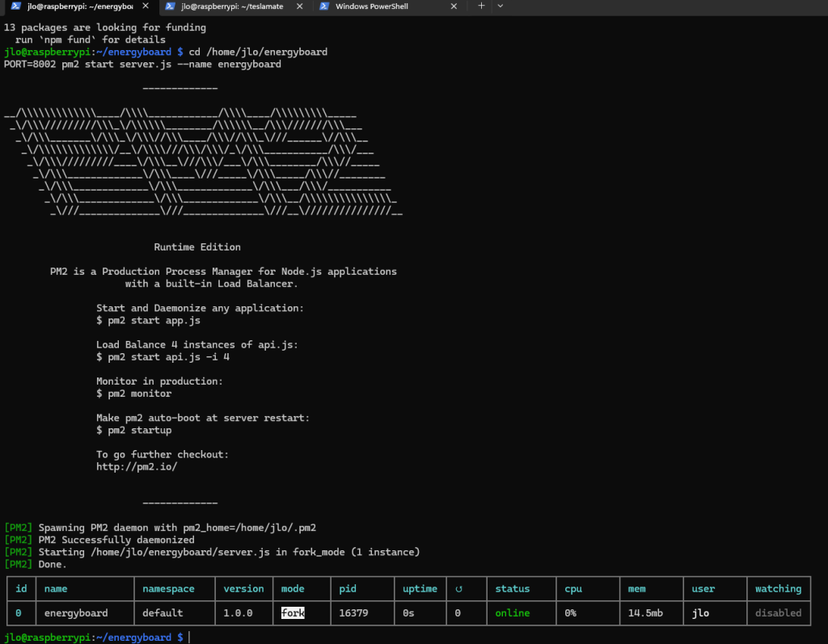
Task: Click the 'user' column header
Action: pyautogui.click(x=703, y=588)
